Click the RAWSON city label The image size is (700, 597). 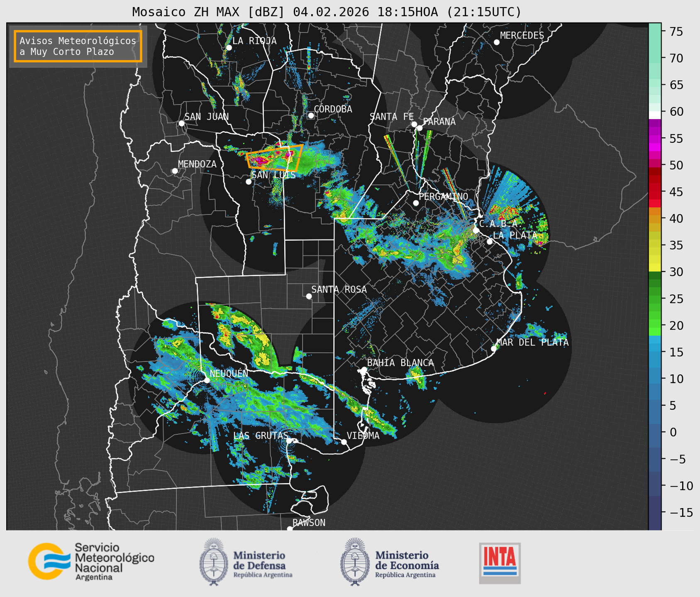[x=309, y=523]
